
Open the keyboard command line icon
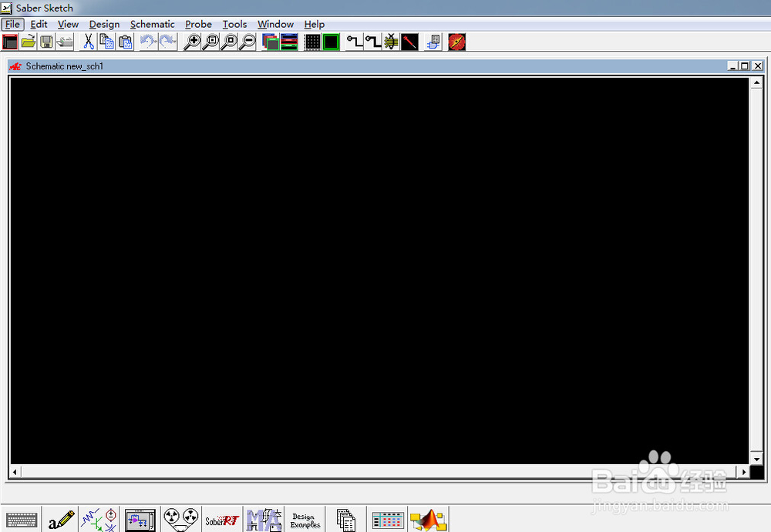(22, 520)
